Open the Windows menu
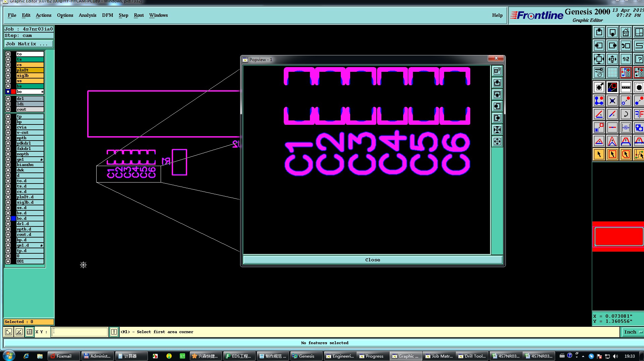 (158, 15)
